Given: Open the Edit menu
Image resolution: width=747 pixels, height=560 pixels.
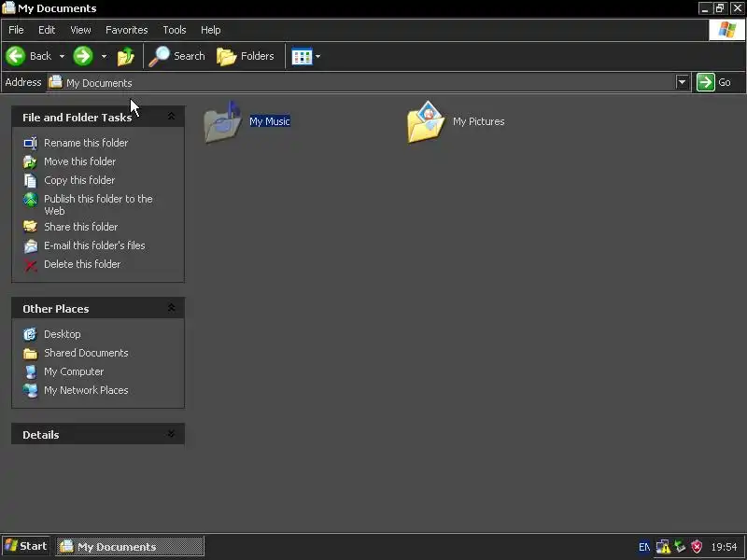Looking at the screenshot, I should coord(47,30).
